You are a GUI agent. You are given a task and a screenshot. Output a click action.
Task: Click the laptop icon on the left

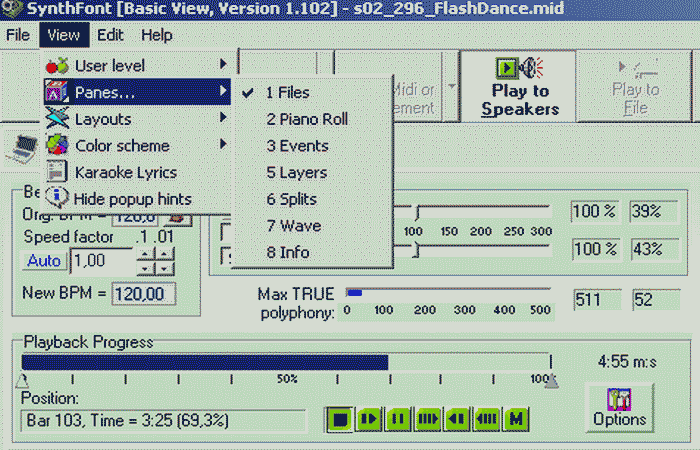[x=20, y=148]
